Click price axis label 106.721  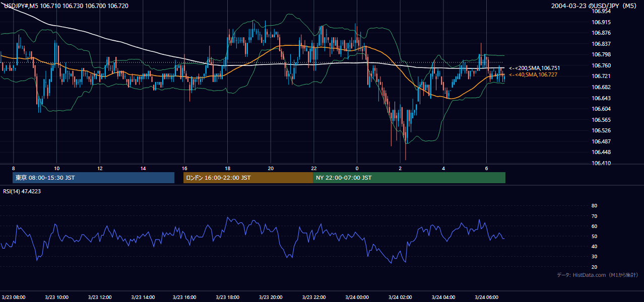[601, 76]
